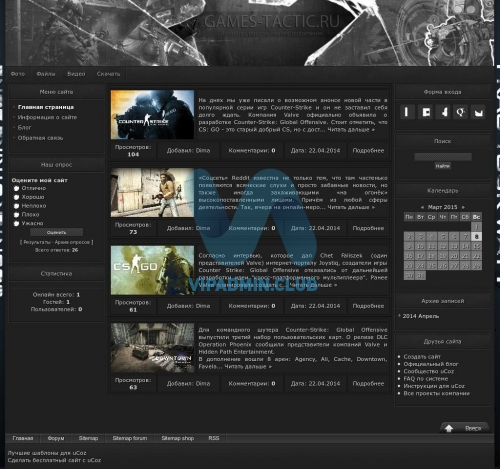The image size is (500, 469).
Task: Click the Найти search button
Action: pos(443,166)
